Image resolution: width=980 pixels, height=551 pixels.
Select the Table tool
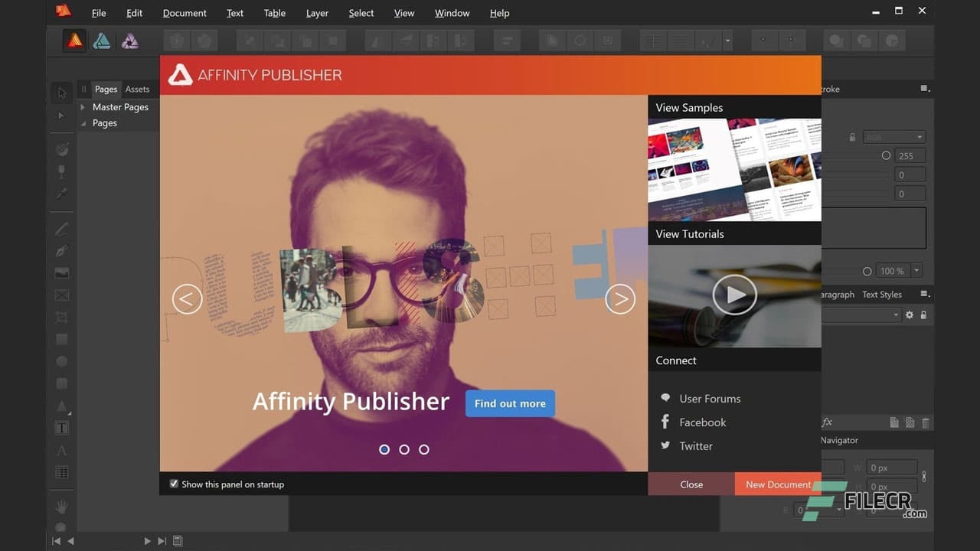click(x=61, y=472)
